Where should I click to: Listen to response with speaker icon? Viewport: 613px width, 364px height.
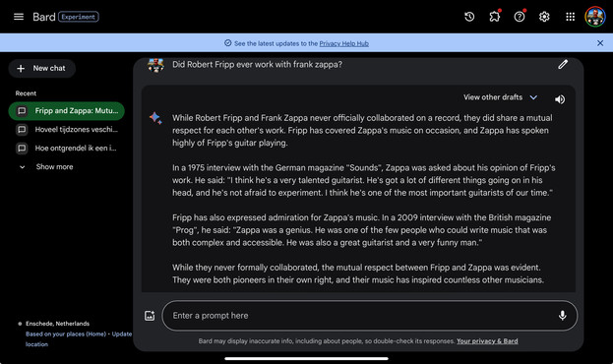click(560, 99)
